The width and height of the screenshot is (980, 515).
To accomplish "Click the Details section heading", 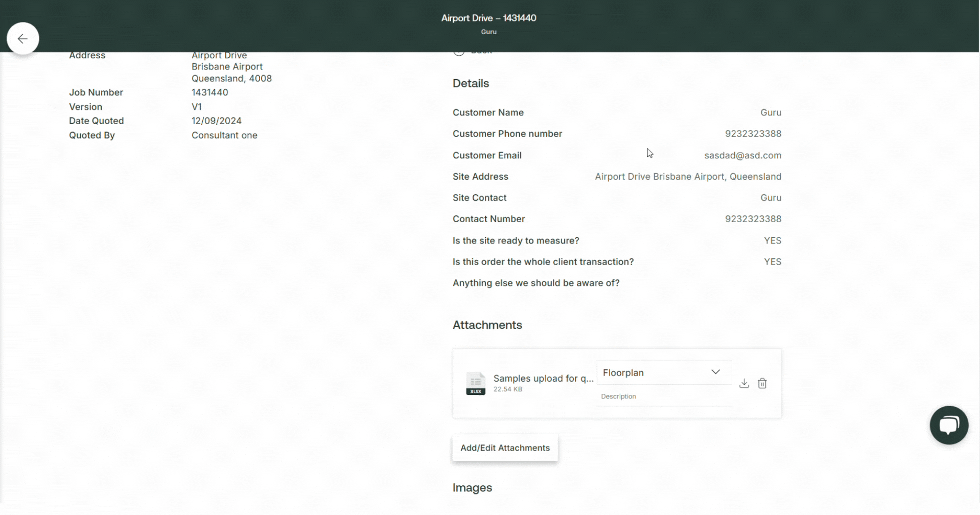I will pos(471,84).
